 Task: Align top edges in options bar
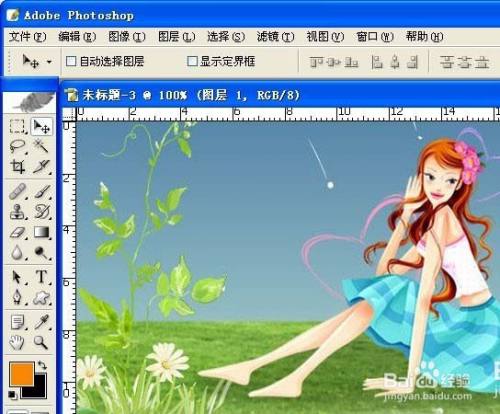pyautogui.click(x=315, y=62)
